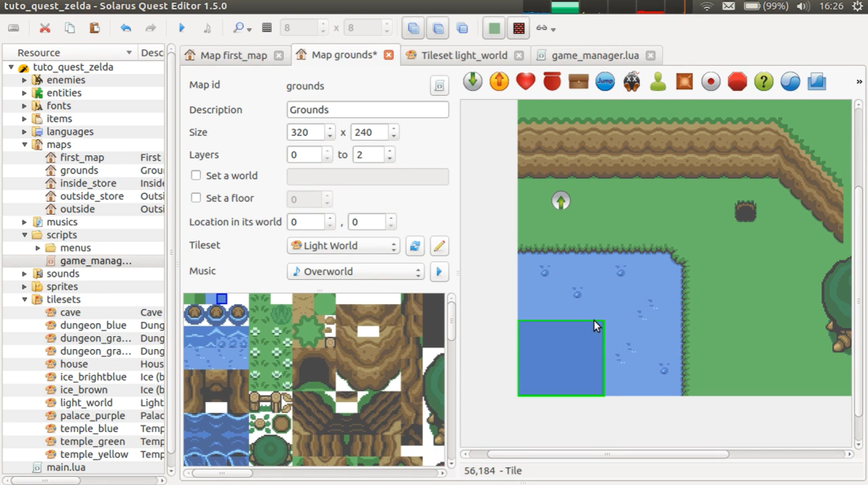Viewport: 868px width, 485px height.
Task: Add a destination entity (green down arrow)
Action: point(473,81)
